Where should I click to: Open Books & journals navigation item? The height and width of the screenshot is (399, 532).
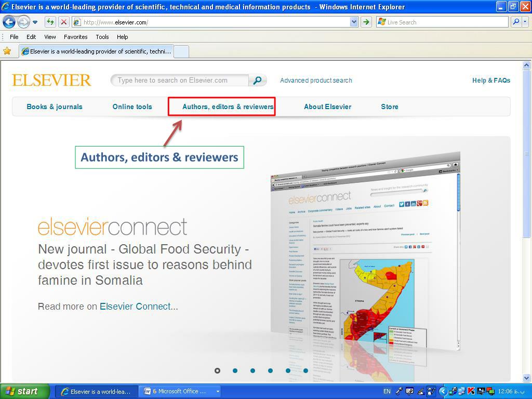pyautogui.click(x=54, y=107)
